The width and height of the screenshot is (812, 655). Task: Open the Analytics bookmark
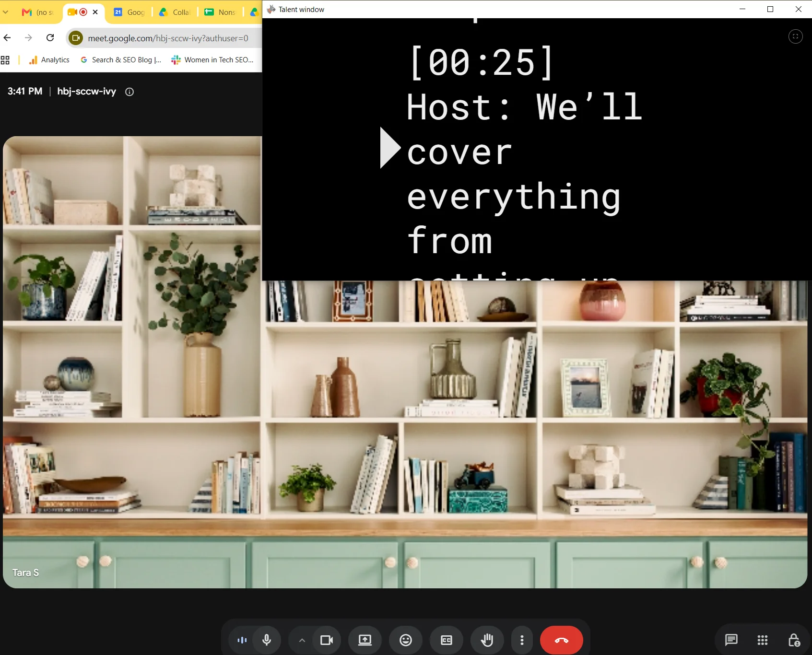(49, 60)
